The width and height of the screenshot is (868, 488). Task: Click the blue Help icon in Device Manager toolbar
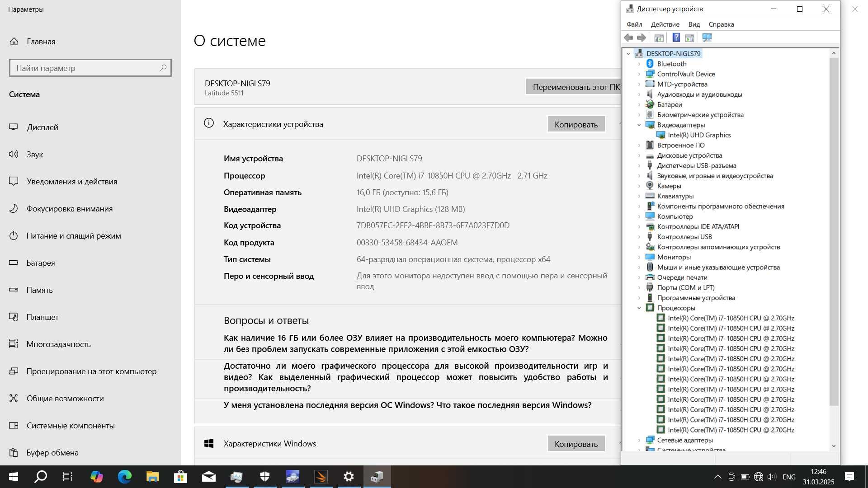coord(676,38)
